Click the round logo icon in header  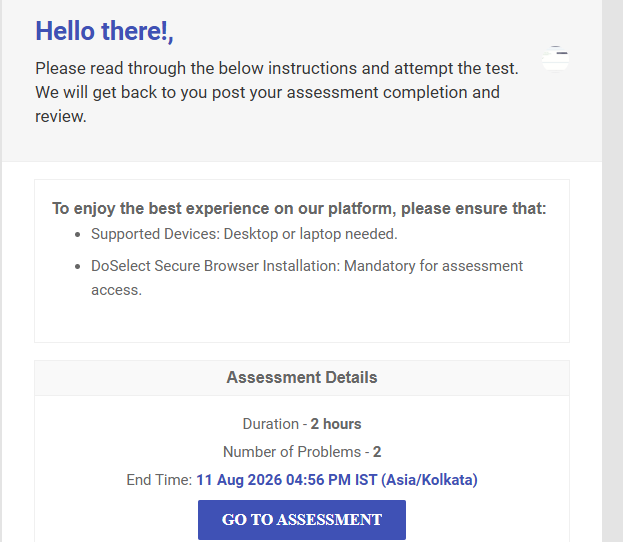click(x=555, y=59)
